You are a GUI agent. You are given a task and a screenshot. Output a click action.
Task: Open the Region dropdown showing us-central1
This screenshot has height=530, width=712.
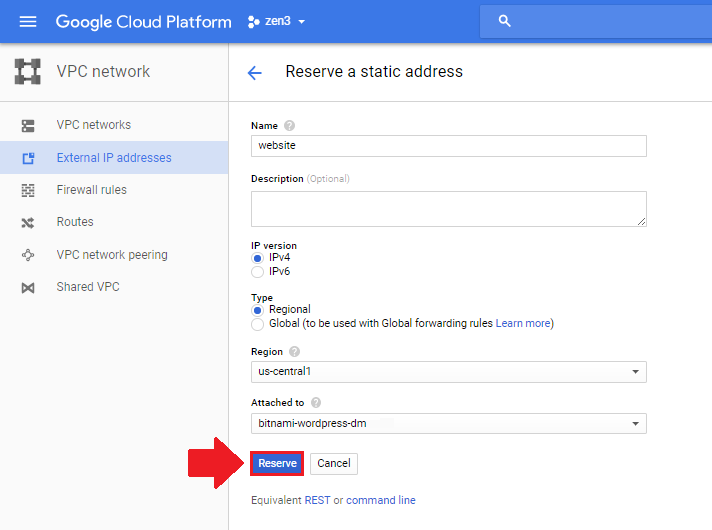point(449,372)
